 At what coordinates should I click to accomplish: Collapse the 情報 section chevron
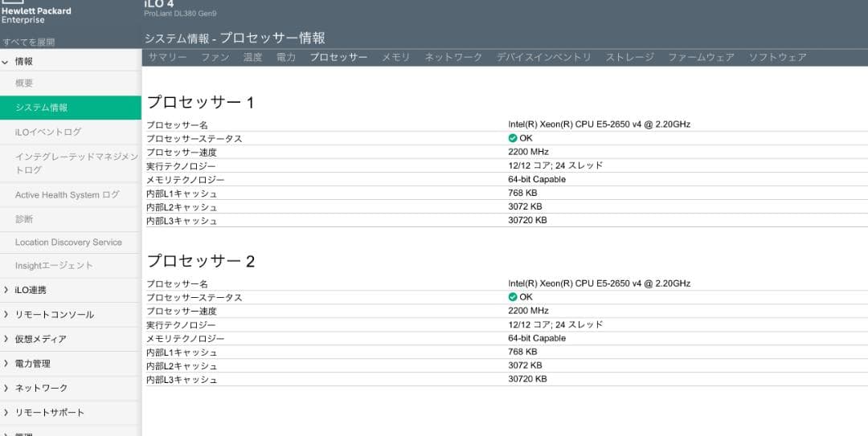(6, 62)
